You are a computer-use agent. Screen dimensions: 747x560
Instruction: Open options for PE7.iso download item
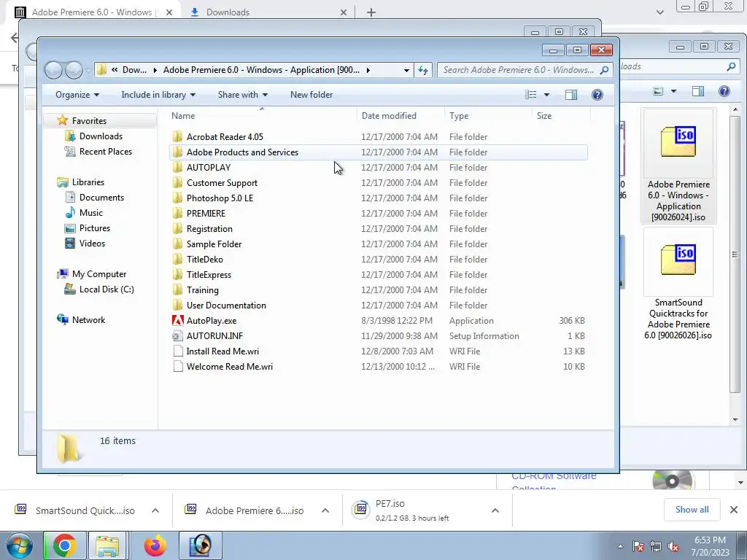coord(495,510)
